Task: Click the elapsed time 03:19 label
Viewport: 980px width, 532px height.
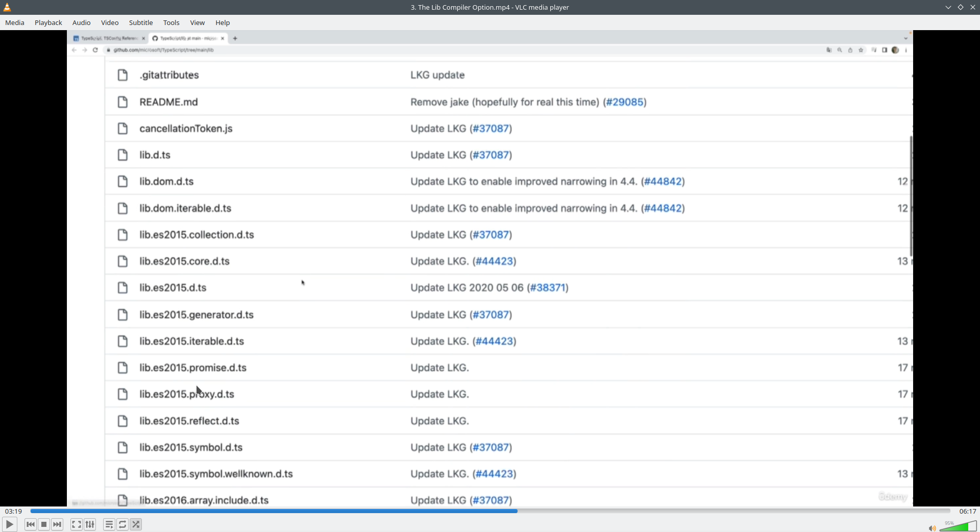Action: [x=14, y=511]
